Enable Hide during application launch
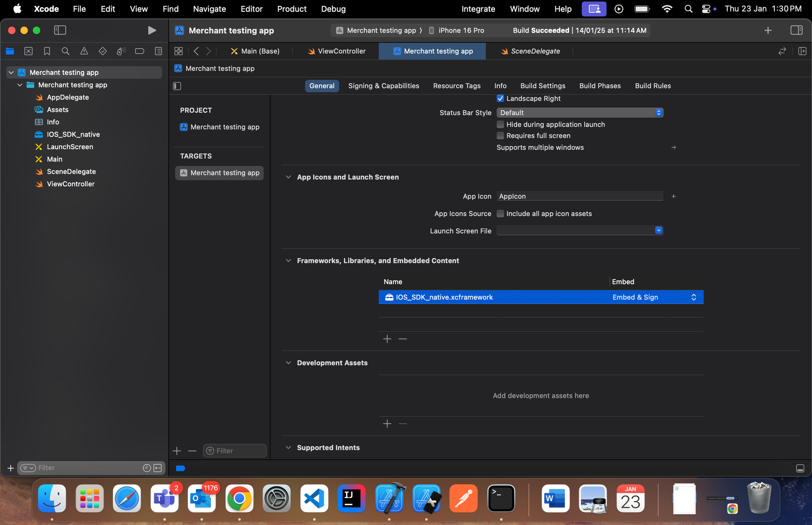Viewport: 812px width, 525px height. tap(500, 124)
